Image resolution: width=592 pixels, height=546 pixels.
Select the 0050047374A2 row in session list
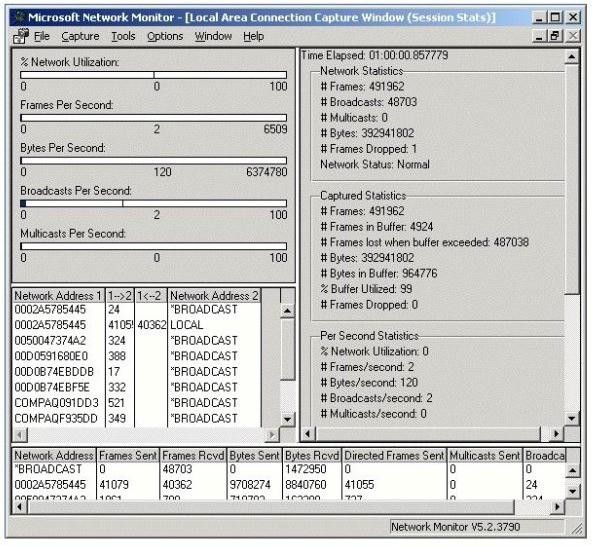(x=137, y=341)
